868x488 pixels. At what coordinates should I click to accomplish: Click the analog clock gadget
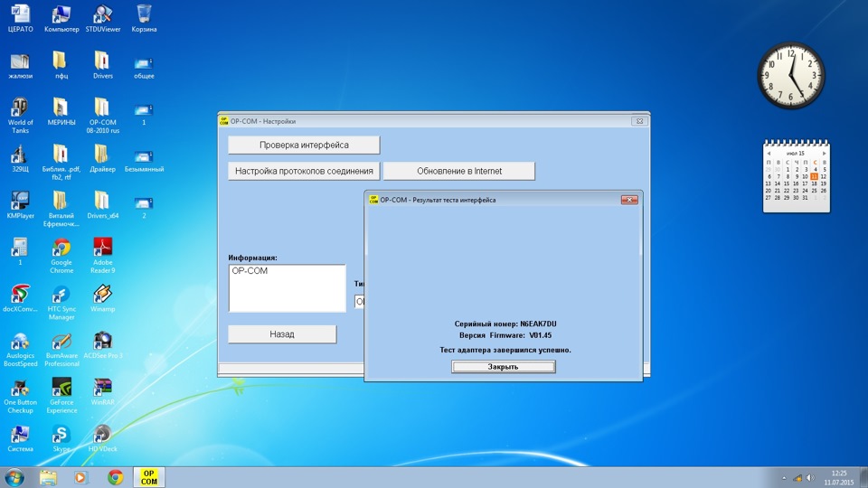(791, 75)
